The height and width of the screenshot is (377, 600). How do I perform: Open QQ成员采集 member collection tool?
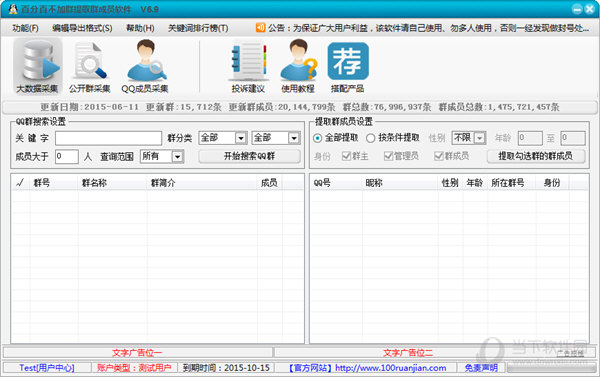[x=145, y=67]
